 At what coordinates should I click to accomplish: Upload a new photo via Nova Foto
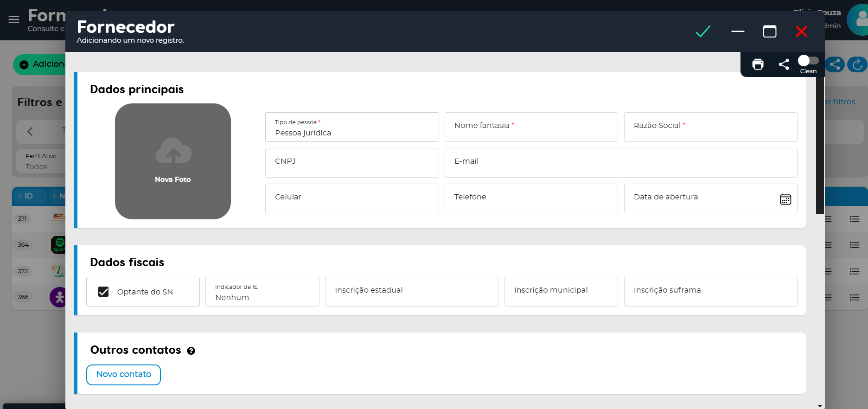[x=172, y=161]
